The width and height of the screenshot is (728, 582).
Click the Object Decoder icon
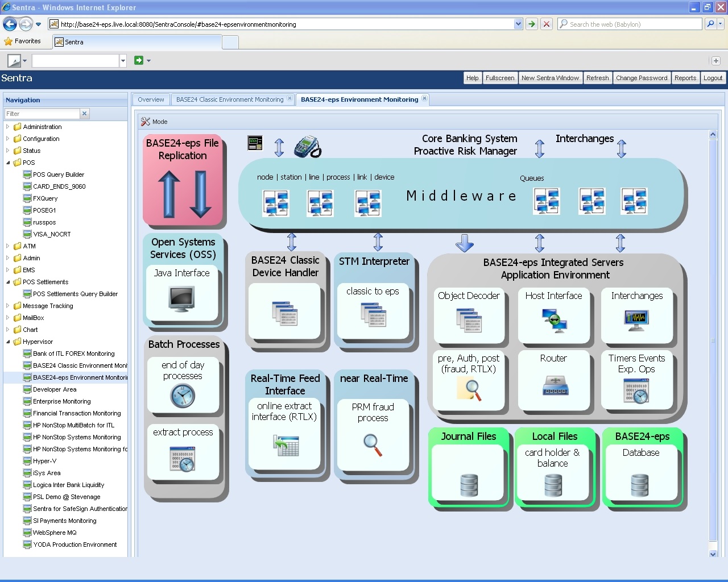pyautogui.click(x=469, y=321)
